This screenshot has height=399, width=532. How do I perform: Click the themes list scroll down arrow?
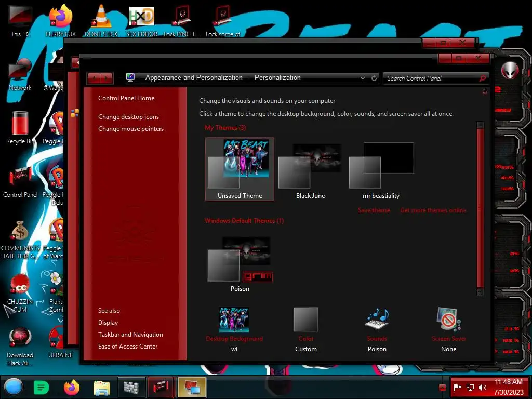pyautogui.click(x=480, y=291)
